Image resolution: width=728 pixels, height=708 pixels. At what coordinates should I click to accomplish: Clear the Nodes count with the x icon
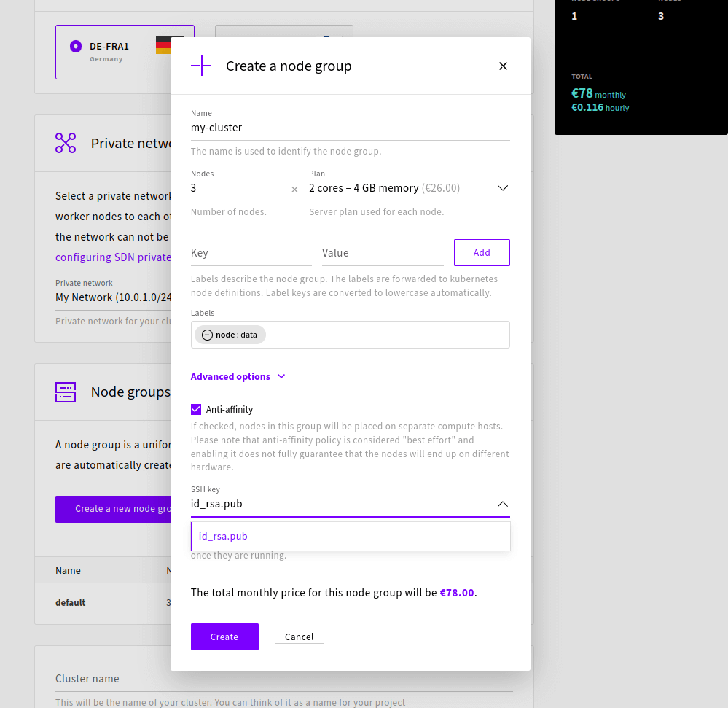point(294,189)
